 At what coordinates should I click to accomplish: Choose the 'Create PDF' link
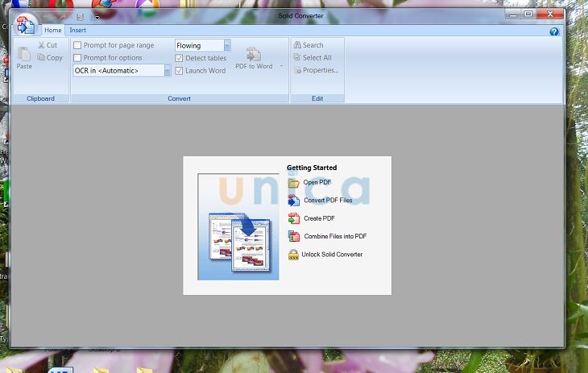(320, 218)
